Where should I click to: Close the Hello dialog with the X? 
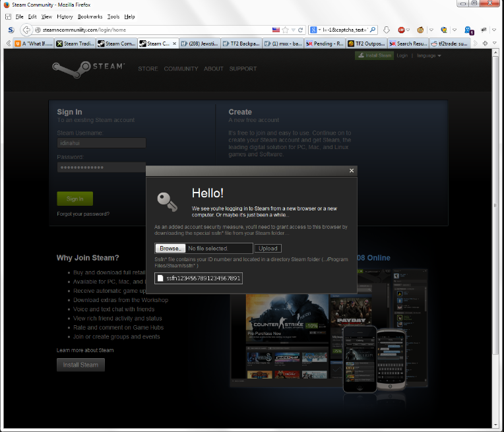[x=351, y=170]
